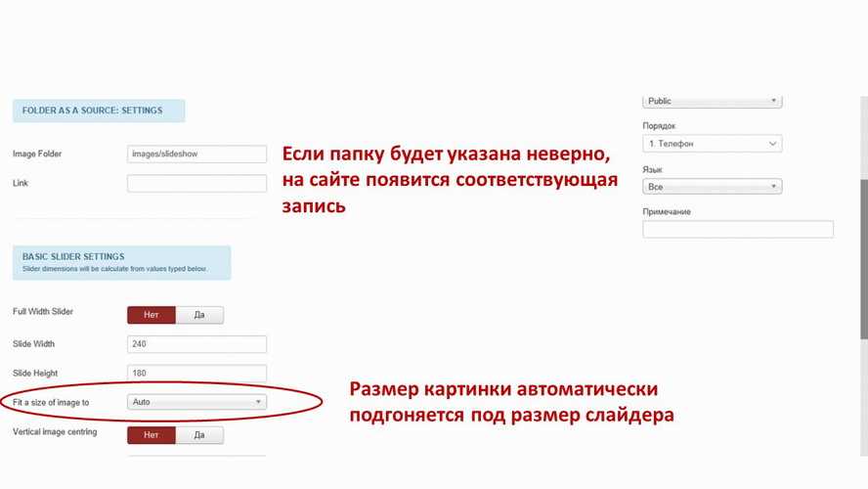Click the Примечание text field
The width and height of the screenshot is (868, 489).
[x=737, y=230]
